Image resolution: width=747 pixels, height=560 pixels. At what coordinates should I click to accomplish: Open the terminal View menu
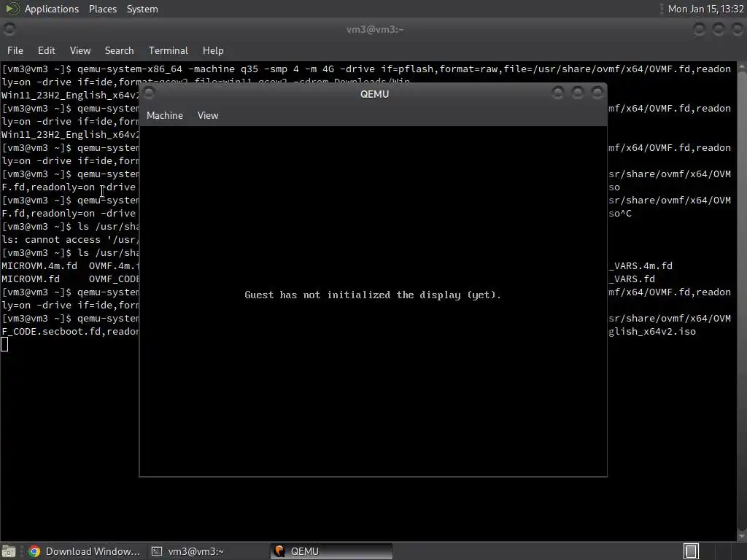[x=80, y=50]
